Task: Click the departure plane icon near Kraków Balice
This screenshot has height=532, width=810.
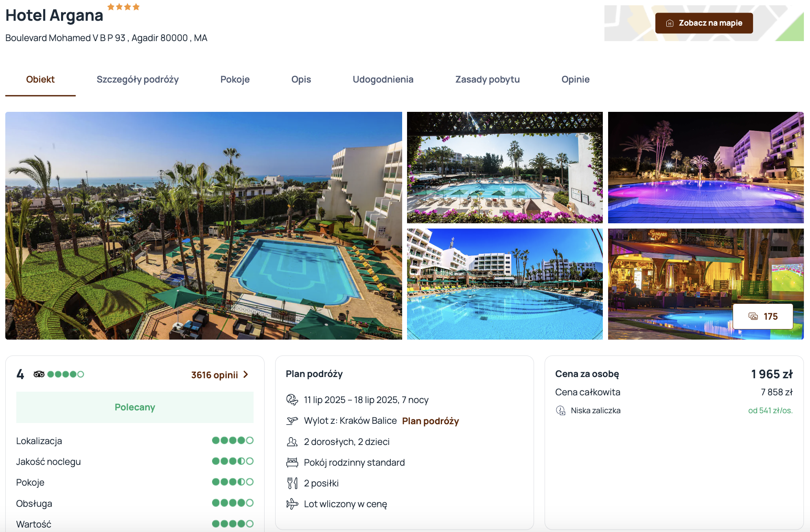Action: [292, 421]
